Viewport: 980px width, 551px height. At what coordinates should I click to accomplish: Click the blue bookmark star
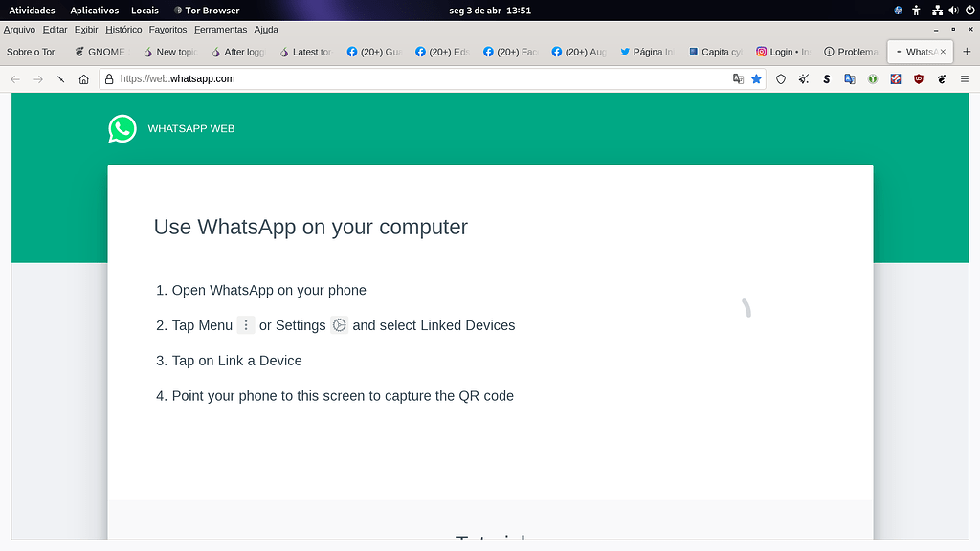pos(756,78)
